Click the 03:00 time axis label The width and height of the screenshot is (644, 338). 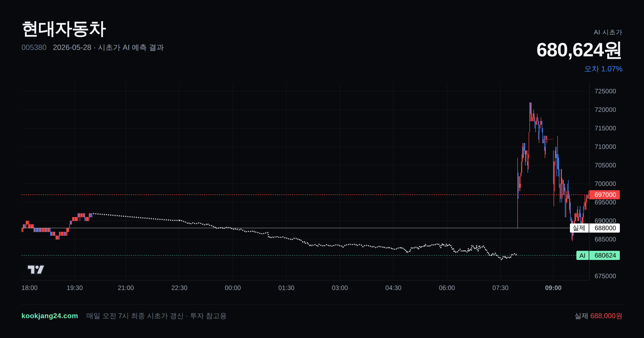click(340, 288)
